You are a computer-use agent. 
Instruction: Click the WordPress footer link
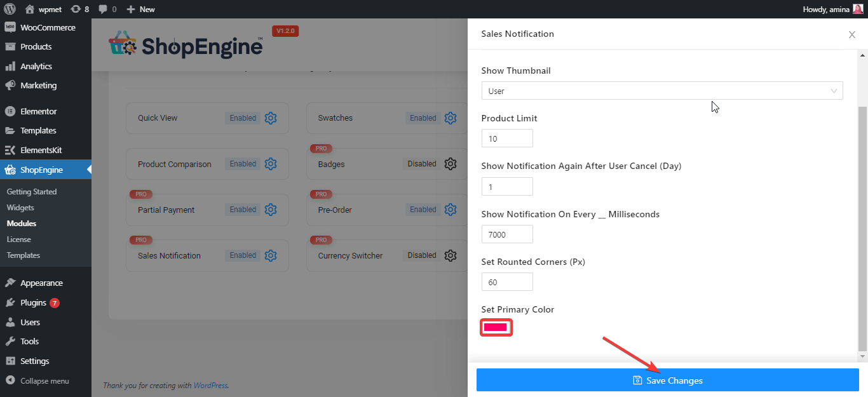(x=210, y=385)
